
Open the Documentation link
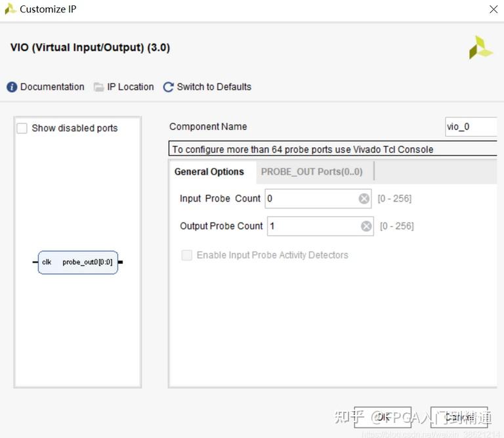[52, 87]
